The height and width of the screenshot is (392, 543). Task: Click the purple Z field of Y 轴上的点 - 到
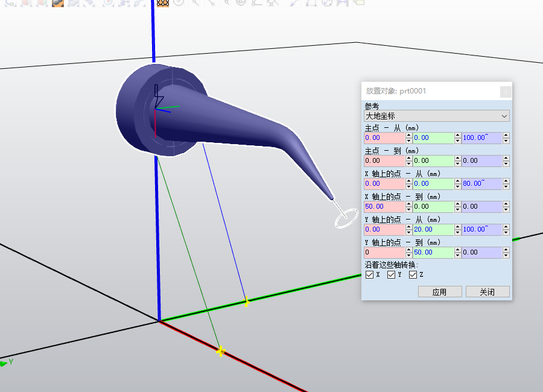[x=482, y=253]
